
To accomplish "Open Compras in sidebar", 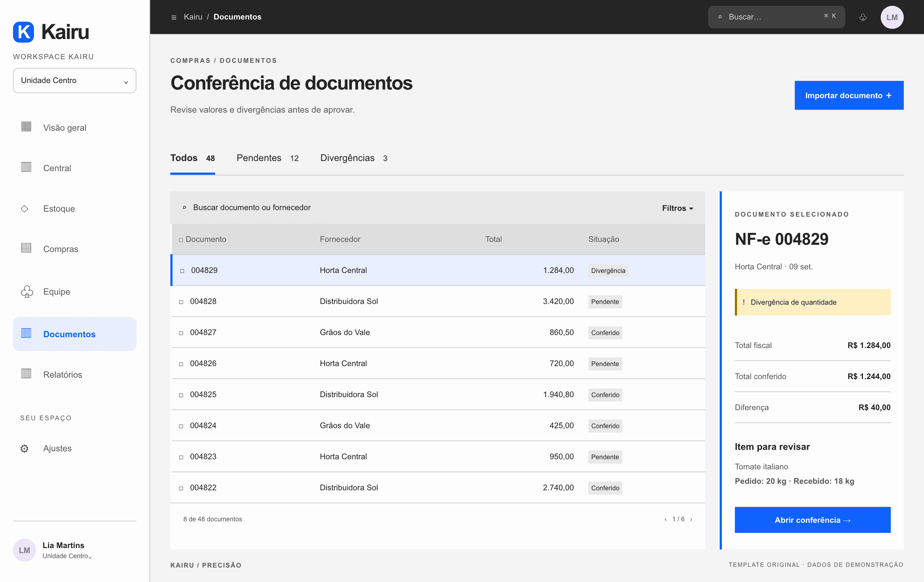I will pyautogui.click(x=74, y=249).
